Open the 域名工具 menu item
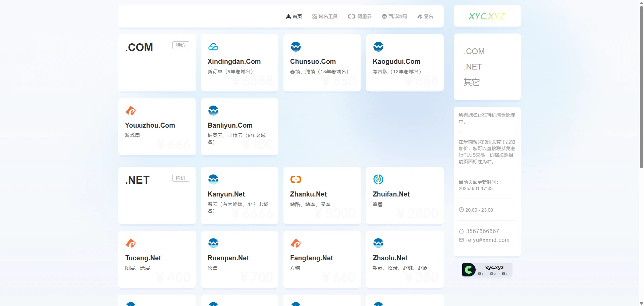Screen dimensions: 644x306 click(325, 16)
